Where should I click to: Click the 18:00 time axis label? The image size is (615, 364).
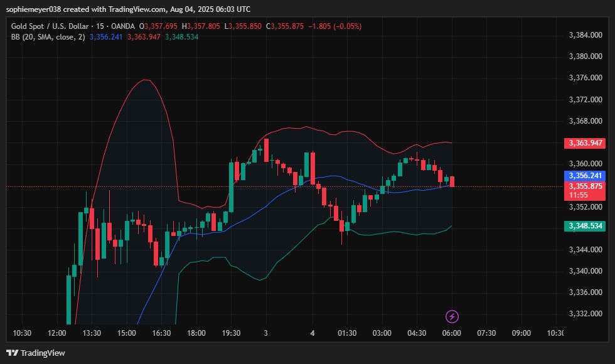(196, 333)
